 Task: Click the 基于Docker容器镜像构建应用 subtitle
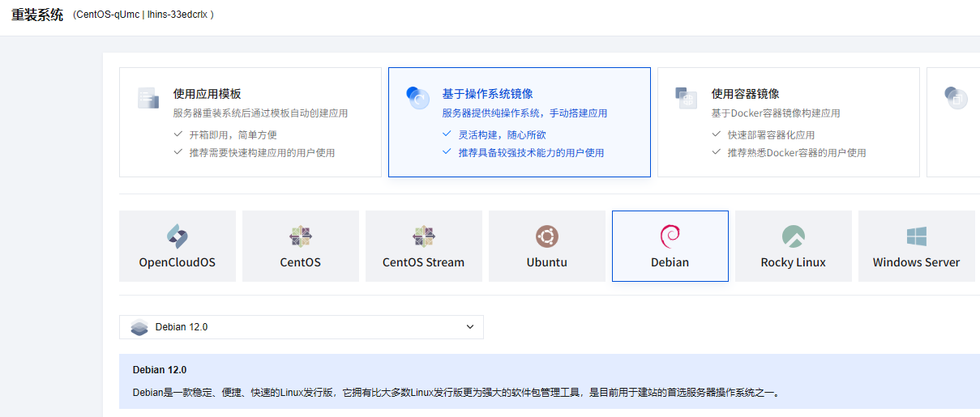pyautogui.click(x=777, y=113)
